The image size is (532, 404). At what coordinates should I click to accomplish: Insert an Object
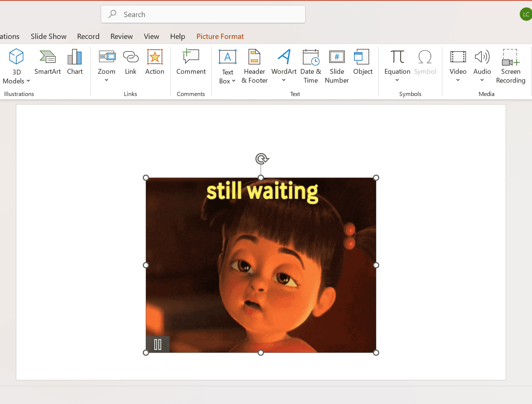[363, 62]
